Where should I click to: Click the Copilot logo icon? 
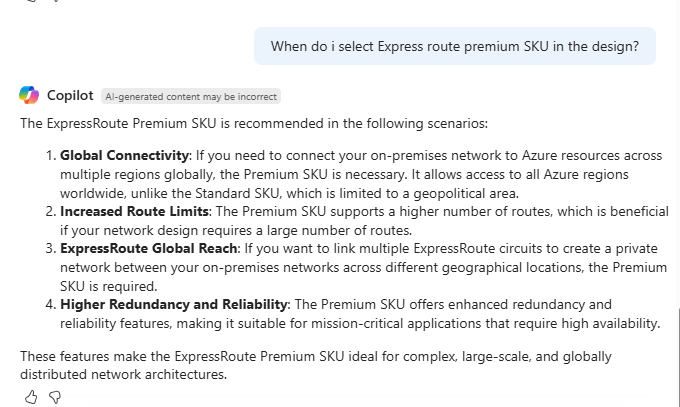coord(29,95)
